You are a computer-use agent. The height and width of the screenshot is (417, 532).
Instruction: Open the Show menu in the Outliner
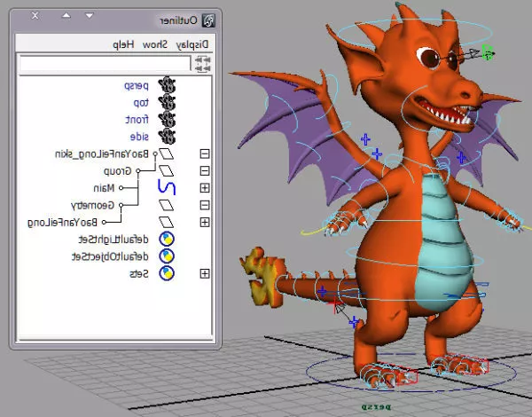(x=155, y=44)
